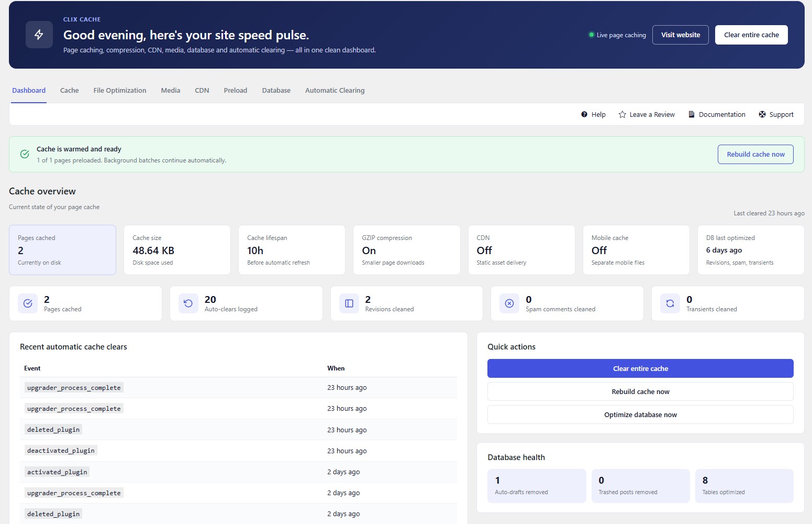Click the star icon beside Leave a Review

(x=622, y=114)
